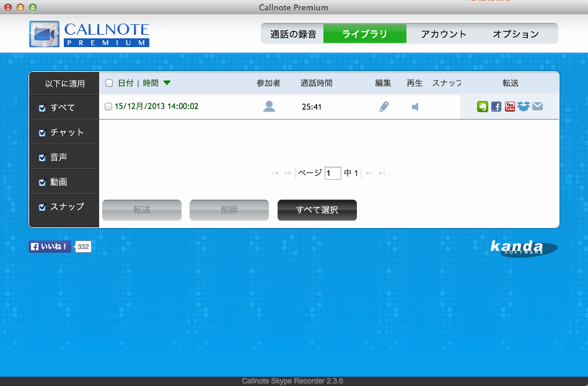
Task: Click the 332 likes count
Action: 83,247
